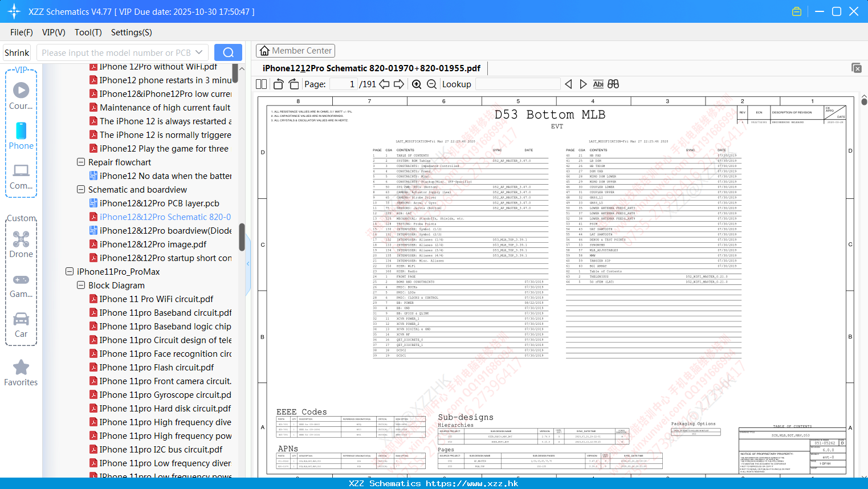Open IPhone 11pro Baseband circuit.pdf
The height and width of the screenshot is (489, 868).
pyautogui.click(x=165, y=312)
